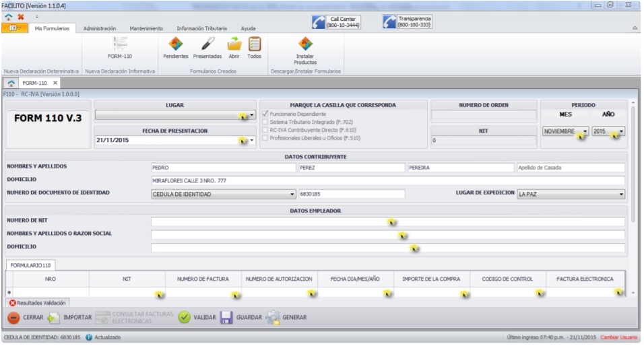Click the Abrir folder icon
Viewport: 644px width, 346px height.
[x=234, y=44]
